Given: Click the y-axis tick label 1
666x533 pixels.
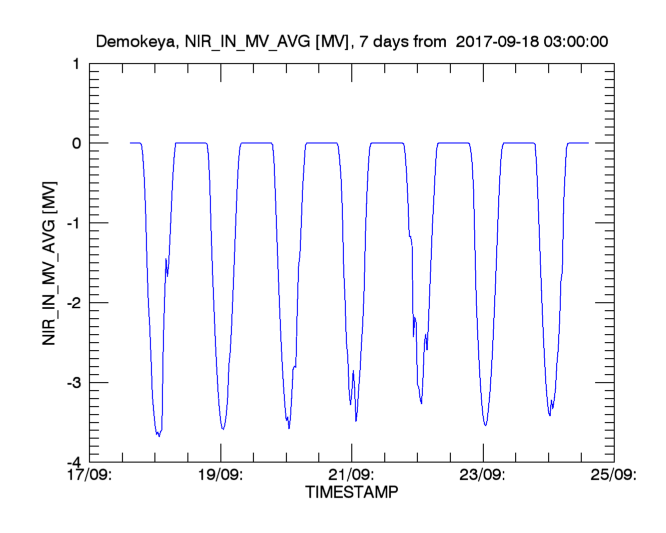Looking at the screenshot, I should [77, 64].
